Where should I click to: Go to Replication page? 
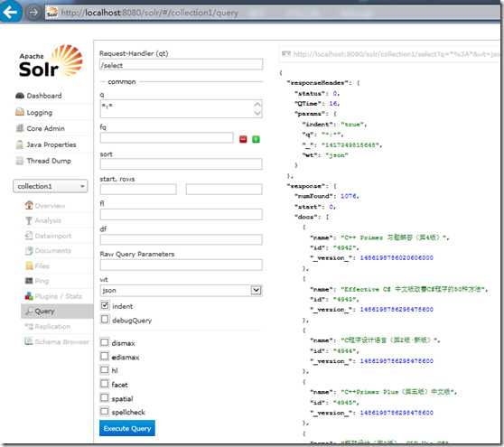(52, 327)
